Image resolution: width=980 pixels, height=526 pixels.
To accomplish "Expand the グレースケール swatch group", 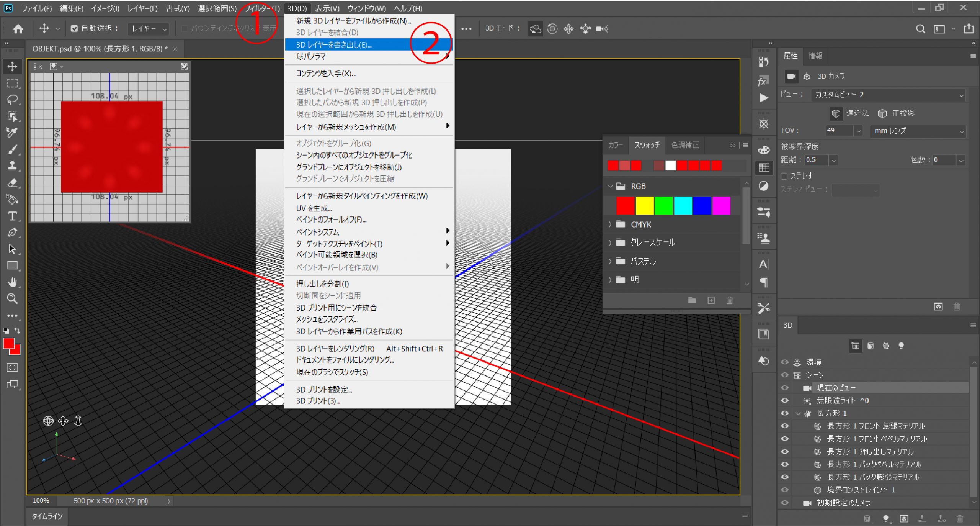I will tap(610, 243).
